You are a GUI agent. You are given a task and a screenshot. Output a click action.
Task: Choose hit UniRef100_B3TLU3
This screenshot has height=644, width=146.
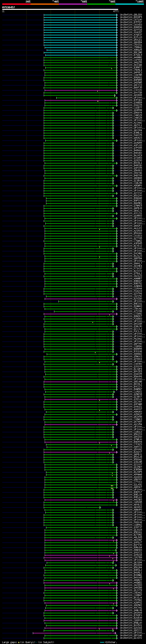[131, 37]
